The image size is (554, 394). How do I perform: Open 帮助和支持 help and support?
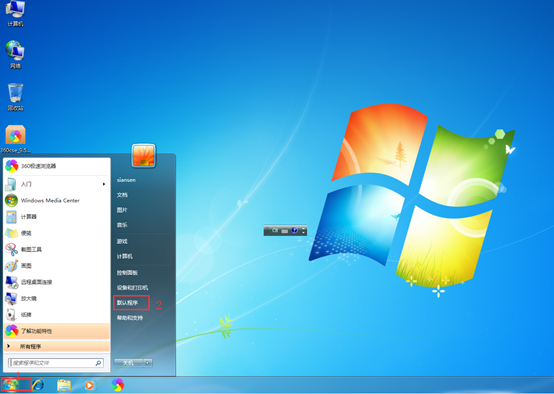[x=130, y=318]
